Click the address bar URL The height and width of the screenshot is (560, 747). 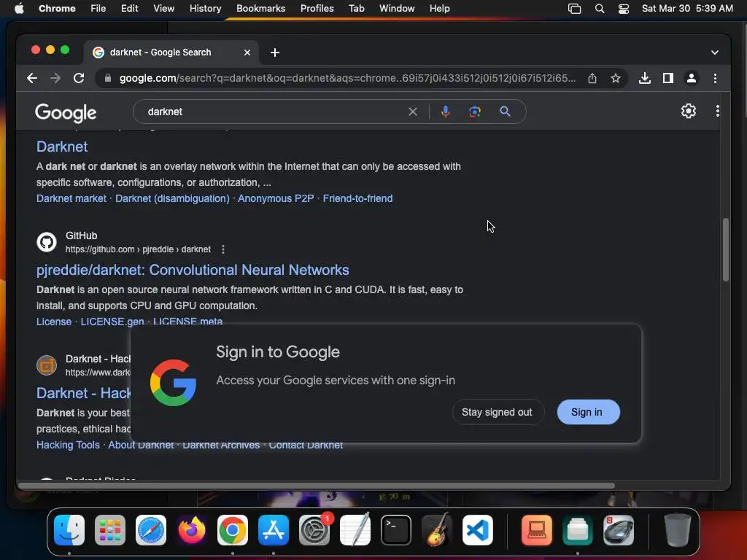click(347, 78)
